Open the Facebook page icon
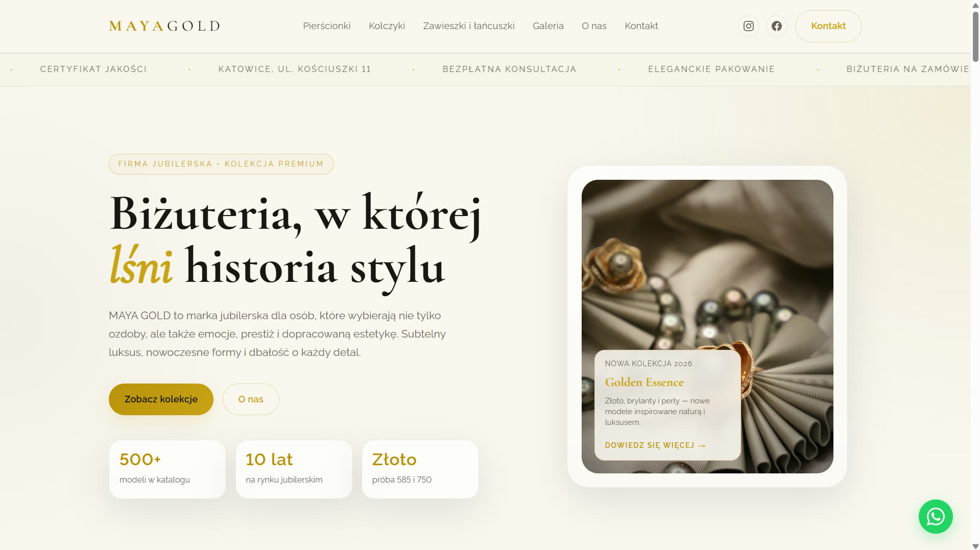This screenshot has height=550, width=980. [x=776, y=26]
